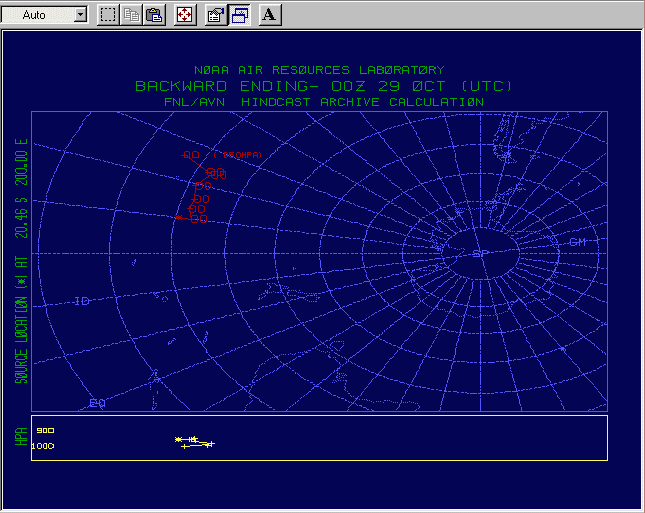
Task: Click the Paste clipboard icon
Action: point(153,15)
